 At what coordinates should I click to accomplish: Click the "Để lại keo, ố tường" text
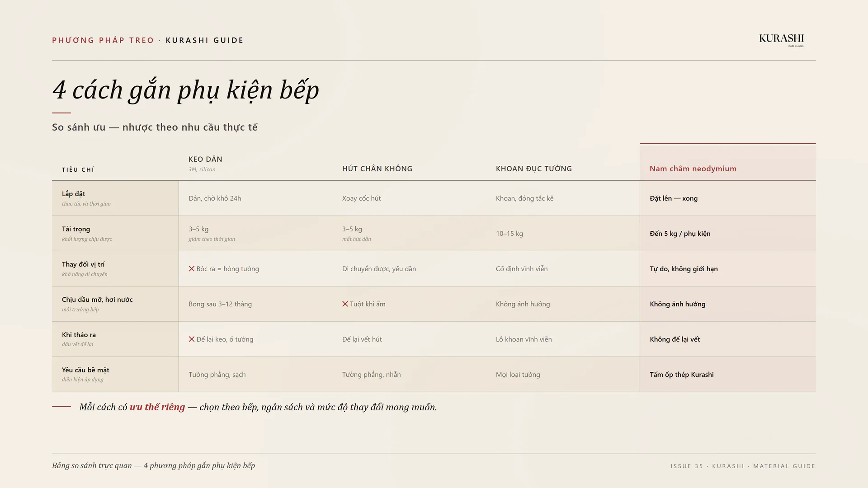[225, 339]
